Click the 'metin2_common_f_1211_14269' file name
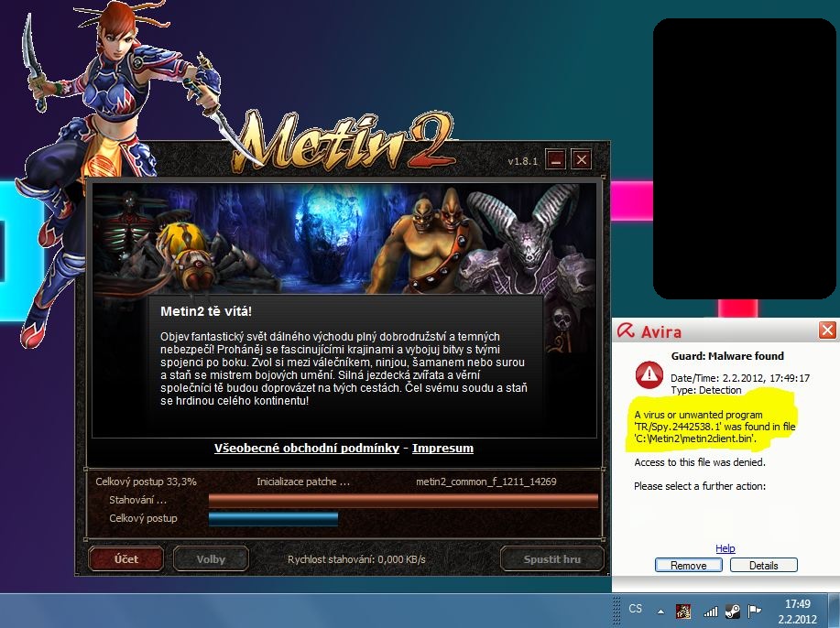The height and width of the screenshot is (628, 840). point(485,482)
